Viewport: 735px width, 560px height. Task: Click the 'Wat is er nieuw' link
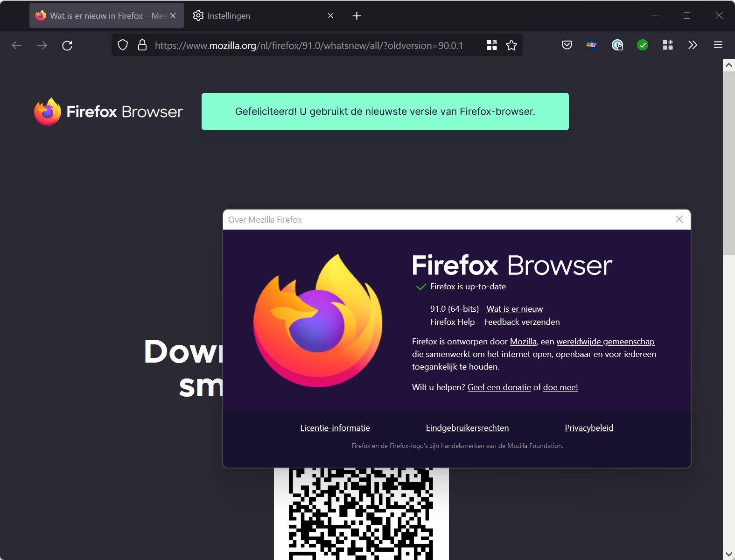[514, 309]
